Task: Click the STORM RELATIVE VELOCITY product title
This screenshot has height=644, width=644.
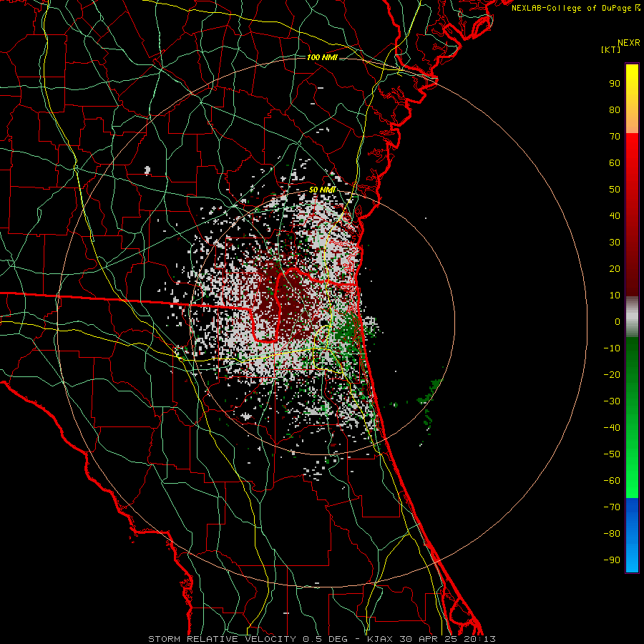Action: [x=222, y=639]
